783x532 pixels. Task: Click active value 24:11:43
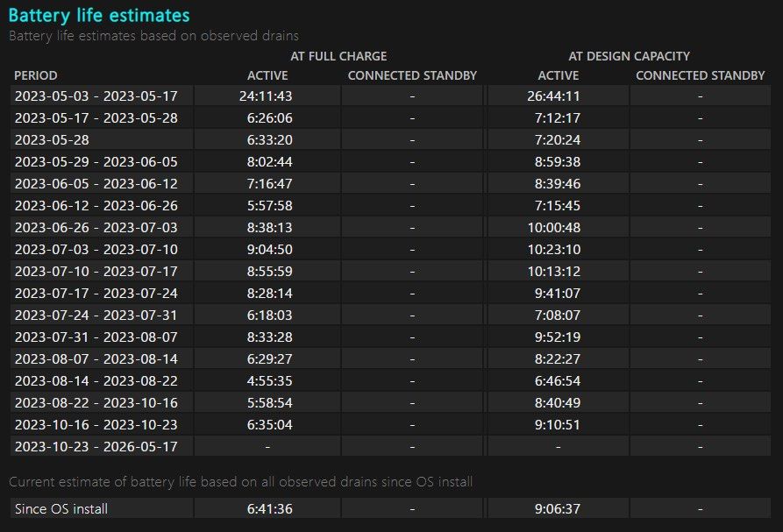pyautogui.click(x=266, y=96)
